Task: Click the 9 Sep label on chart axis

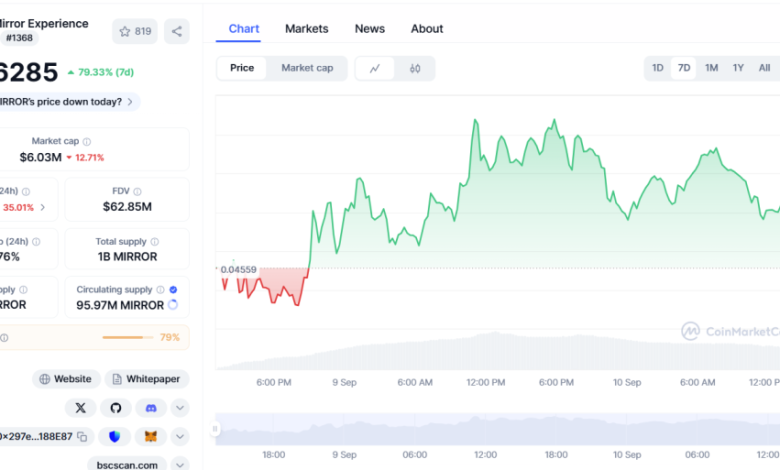Action: click(x=344, y=382)
